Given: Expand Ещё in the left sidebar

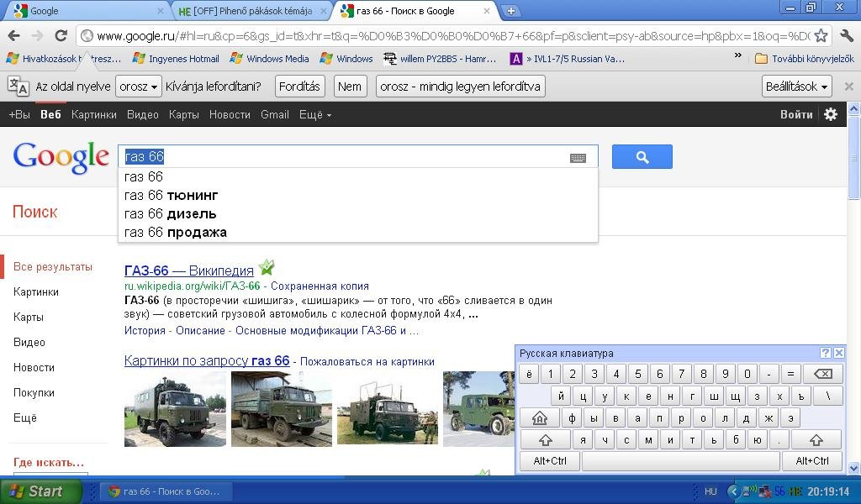Looking at the screenshot, I should (x=25, y=417).
